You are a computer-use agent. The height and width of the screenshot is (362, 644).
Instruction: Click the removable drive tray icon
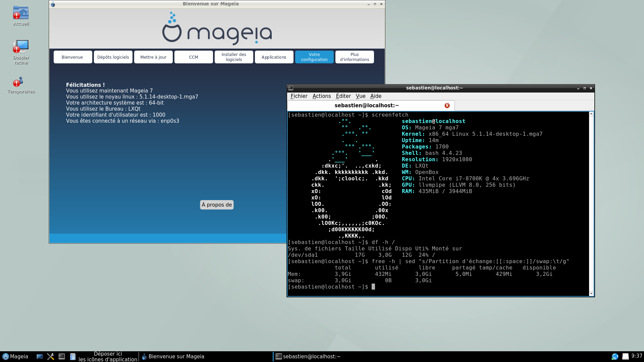pyautogui.click(x=626, y=357)
